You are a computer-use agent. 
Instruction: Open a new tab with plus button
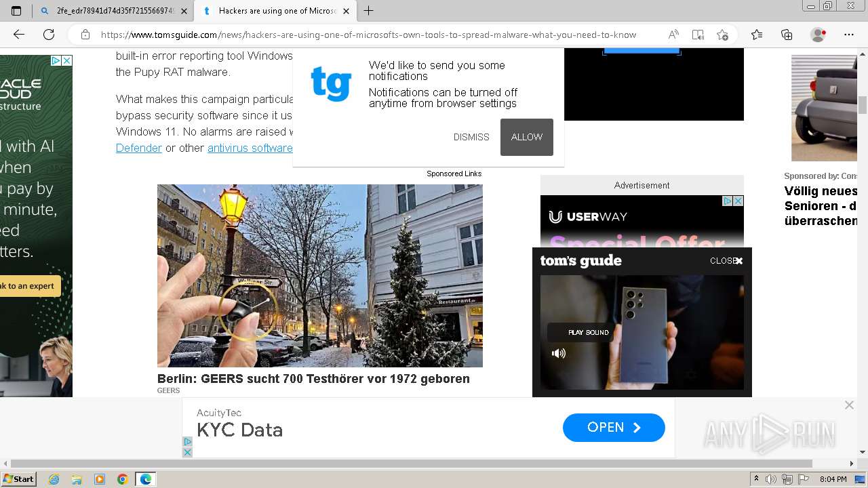click(369, 11)
